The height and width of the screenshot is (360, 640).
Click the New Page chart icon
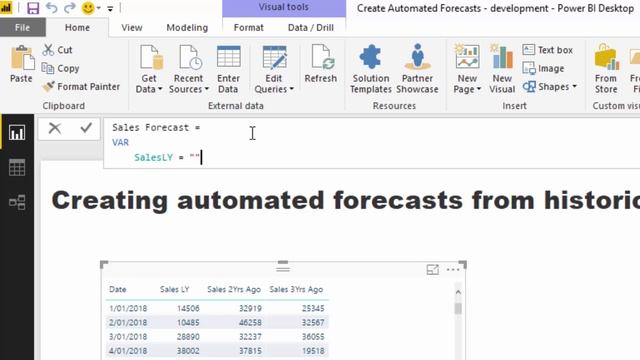[x=467, y=56]
